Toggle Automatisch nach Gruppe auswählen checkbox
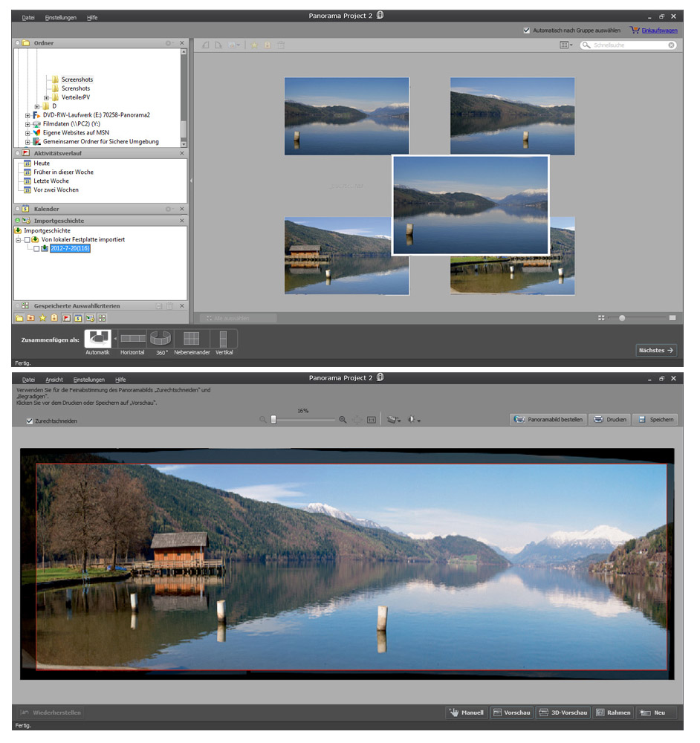 pos(527,30)
